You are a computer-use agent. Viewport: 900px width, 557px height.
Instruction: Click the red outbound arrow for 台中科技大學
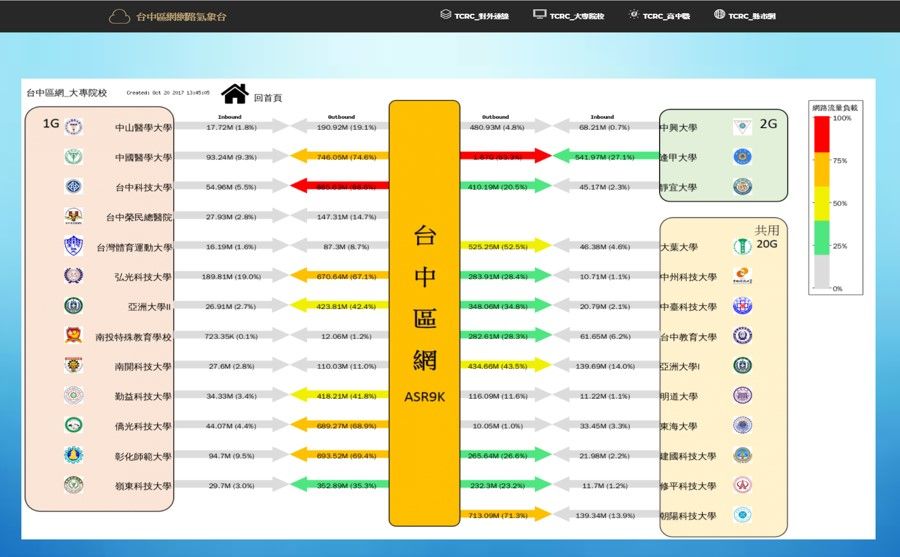(x=340, y=185)
